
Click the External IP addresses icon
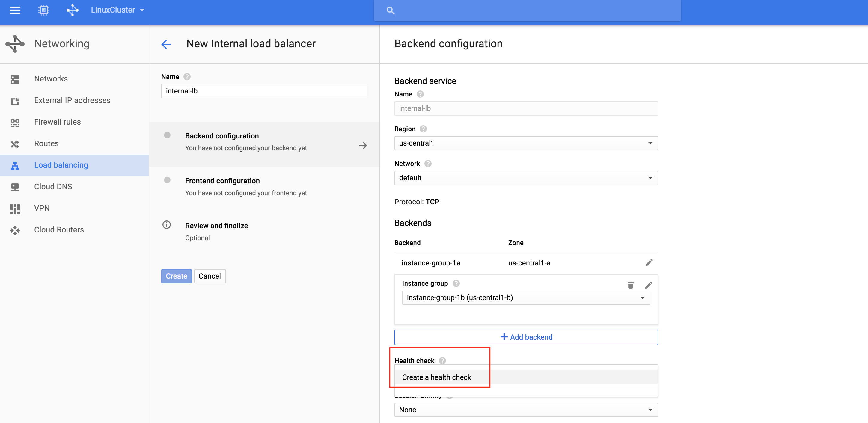tap(15, 101)
